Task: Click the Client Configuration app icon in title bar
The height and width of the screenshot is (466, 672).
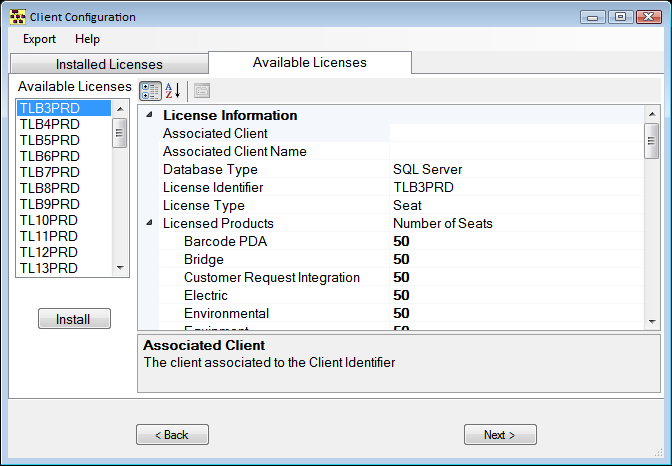Action: [17, 17]
